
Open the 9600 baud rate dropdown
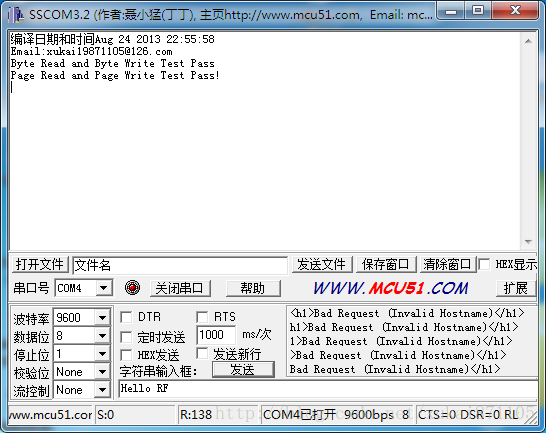pos(102,317)
